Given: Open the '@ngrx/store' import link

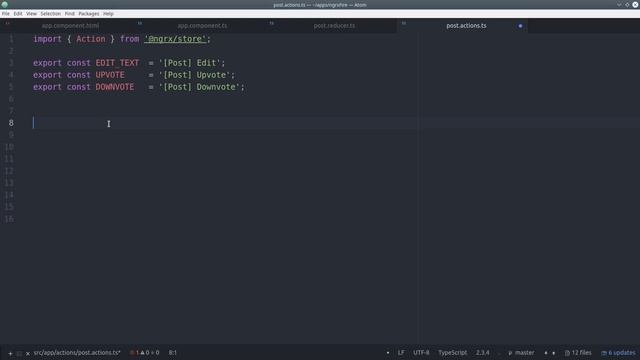Looking at the screenshot, I should tap(175, 39).
